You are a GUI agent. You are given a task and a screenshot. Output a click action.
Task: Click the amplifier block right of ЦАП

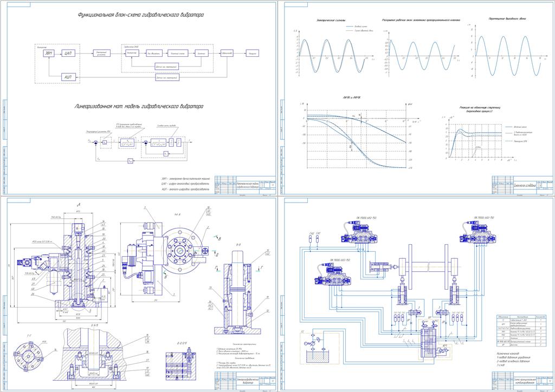(102, 53)
